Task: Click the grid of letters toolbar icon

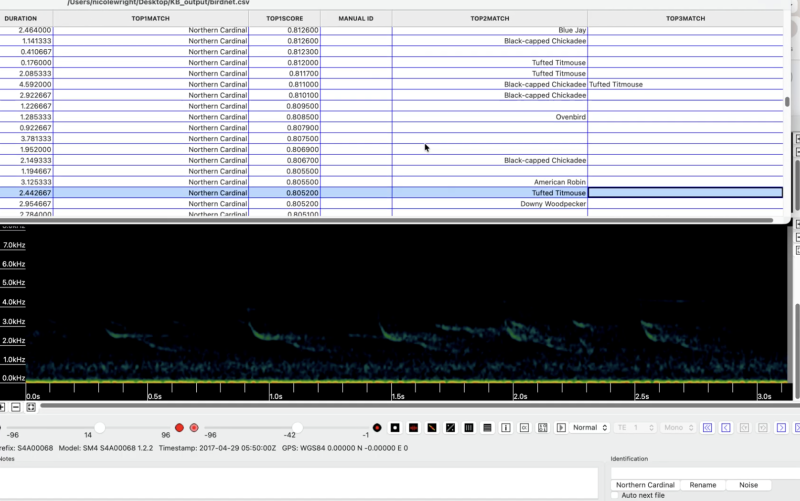Action: point(542,428)
